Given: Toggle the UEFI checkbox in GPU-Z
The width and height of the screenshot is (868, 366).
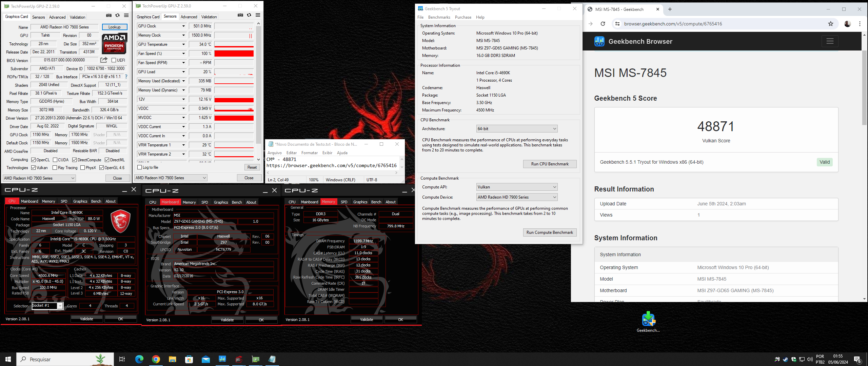Looking at the screenshot, I should 114,60.
